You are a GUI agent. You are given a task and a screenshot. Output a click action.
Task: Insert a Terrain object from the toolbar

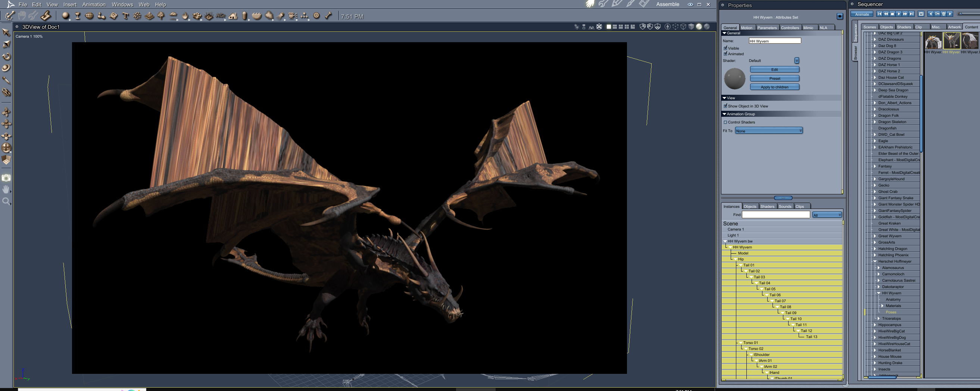click(150, 16)
